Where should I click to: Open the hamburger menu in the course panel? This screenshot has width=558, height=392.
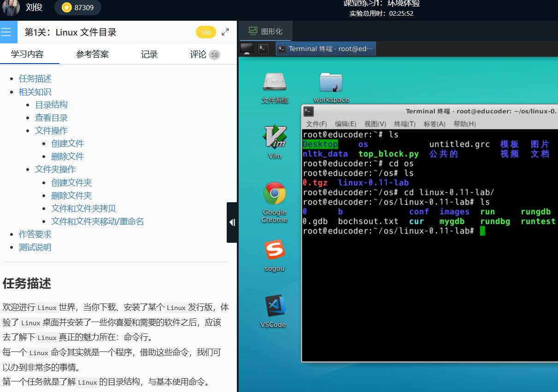point(6,32)
